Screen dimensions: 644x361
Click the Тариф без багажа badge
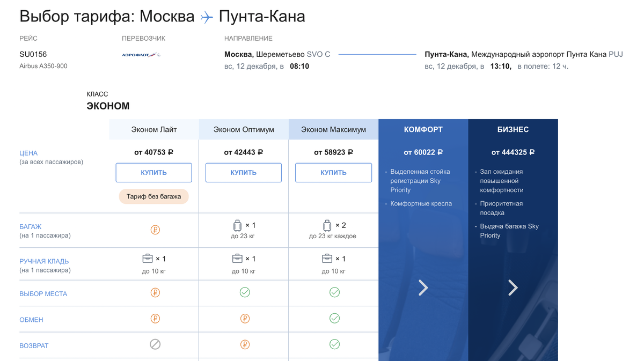153,196
